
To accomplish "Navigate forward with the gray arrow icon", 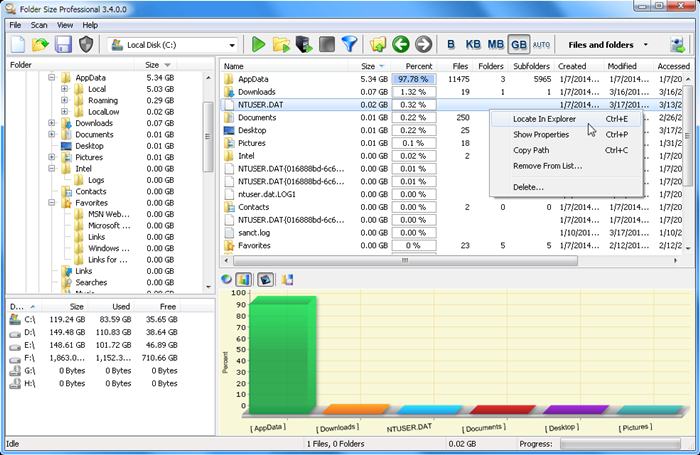I will click(424, 45).
